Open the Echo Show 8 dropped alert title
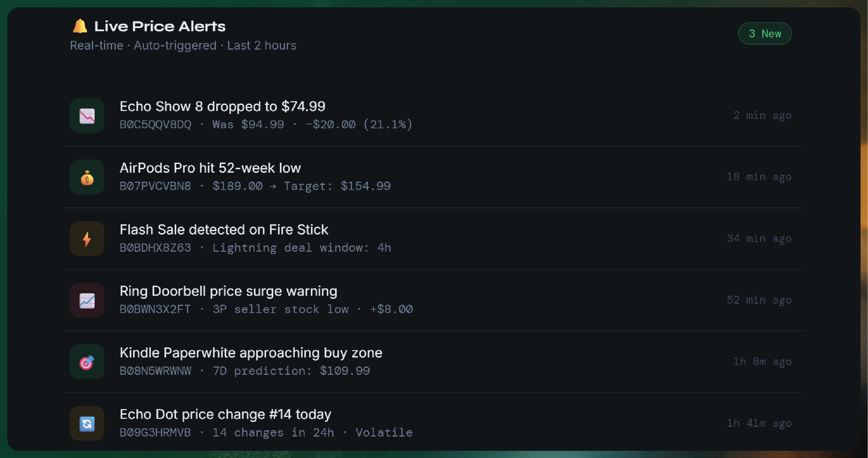This screenshot has height=458, width=868. coord(222,106)
